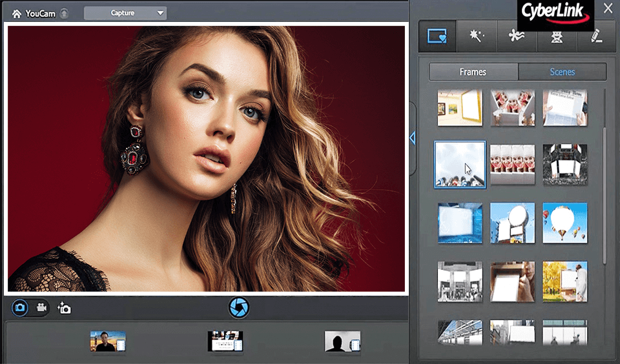Viewport: 620px width, 364px height.
Task: Click the burst shot camera icon
Action: click(x=64, y=308)
